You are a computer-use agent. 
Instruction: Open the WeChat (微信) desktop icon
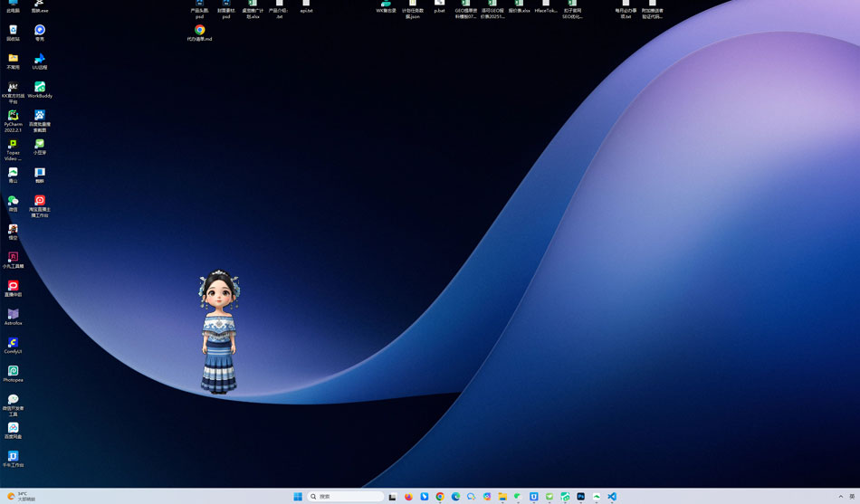[14, 204]
